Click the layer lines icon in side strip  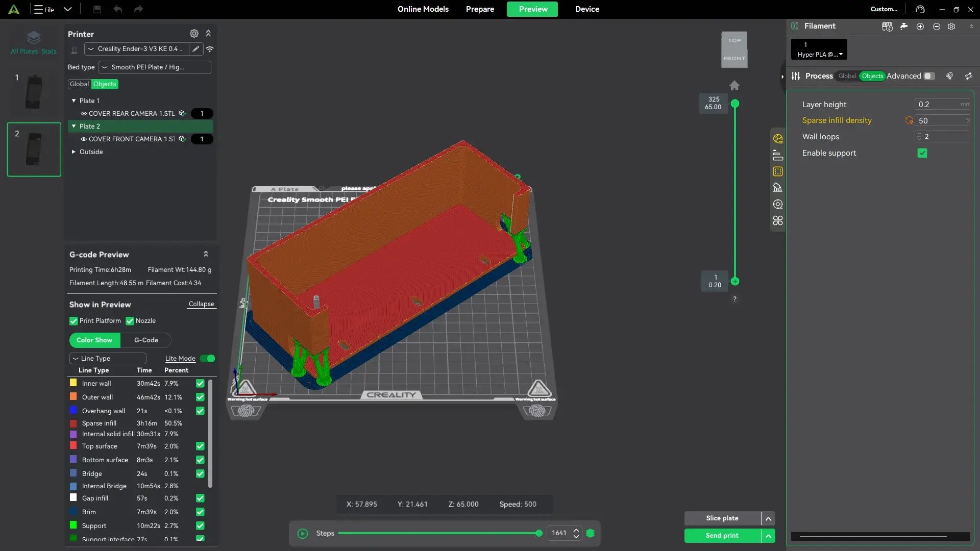(x=778, y=155)
